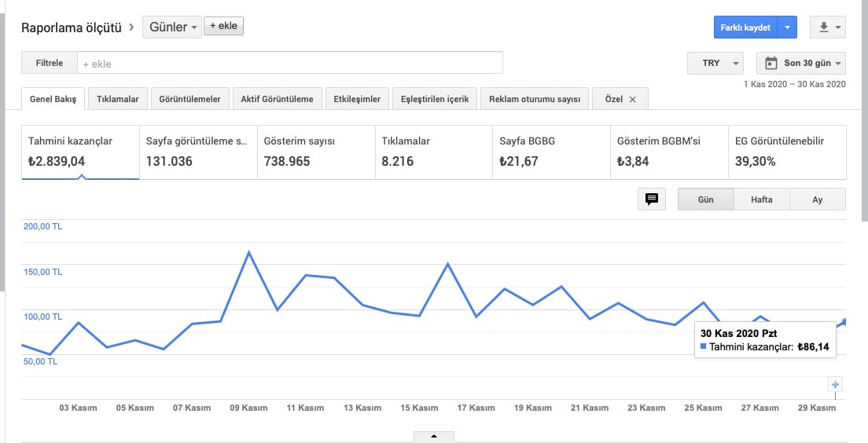Open the download report icon menu
This screenshot has width=868, height=443.
[828, 27]
